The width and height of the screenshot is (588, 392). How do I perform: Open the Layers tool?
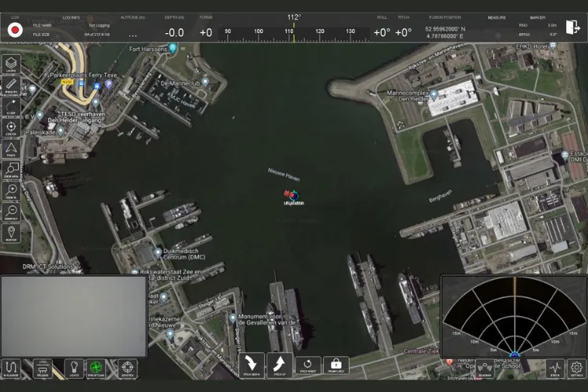tap(11, 64)
